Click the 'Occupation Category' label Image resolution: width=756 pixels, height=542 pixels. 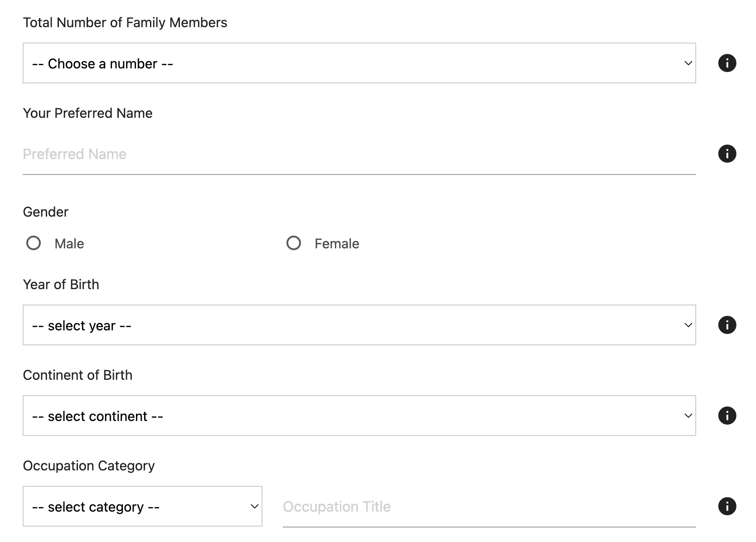tap(89, 466)
